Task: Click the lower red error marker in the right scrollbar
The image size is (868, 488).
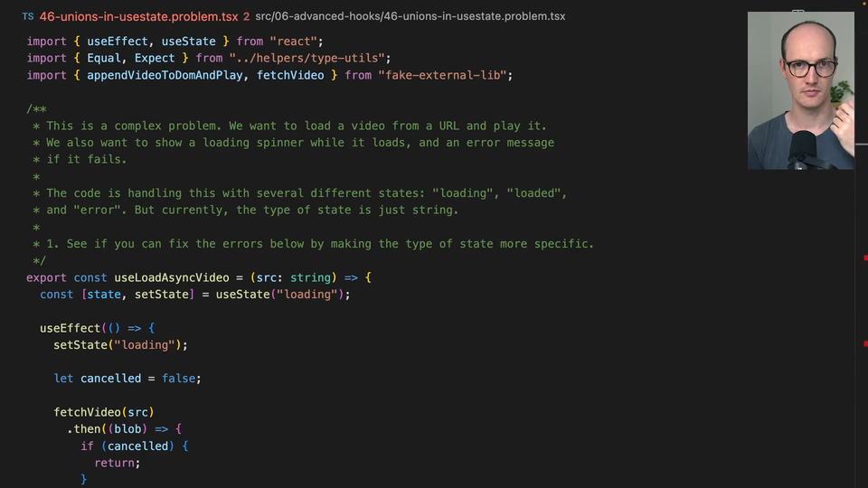Action: coord(865,343)
